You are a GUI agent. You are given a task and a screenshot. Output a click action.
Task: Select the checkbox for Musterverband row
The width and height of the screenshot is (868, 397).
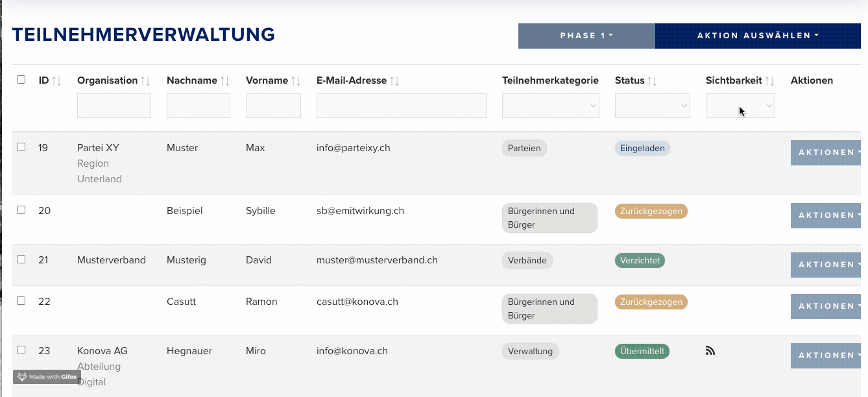pyautogui.click(x=21, y=259)
